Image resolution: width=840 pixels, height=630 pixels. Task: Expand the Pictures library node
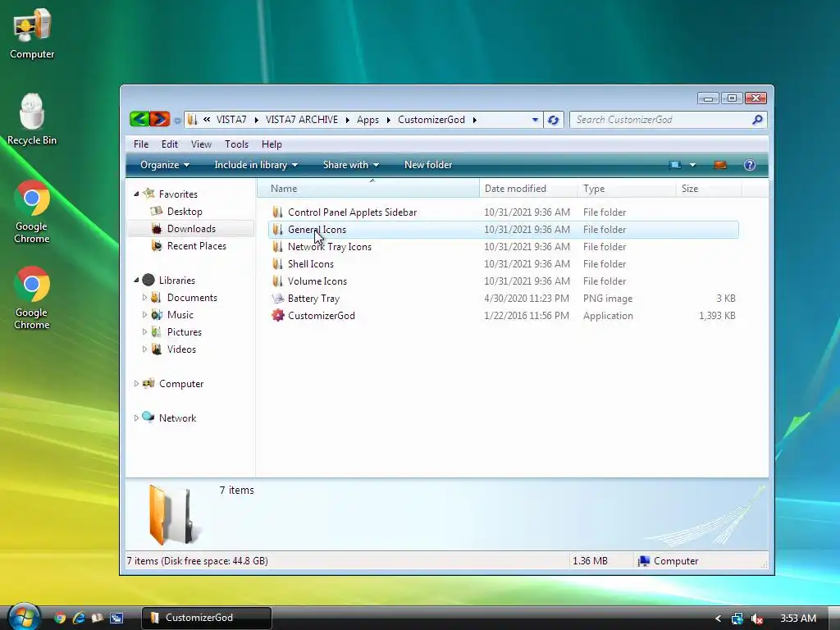click(x=144, y=331)
